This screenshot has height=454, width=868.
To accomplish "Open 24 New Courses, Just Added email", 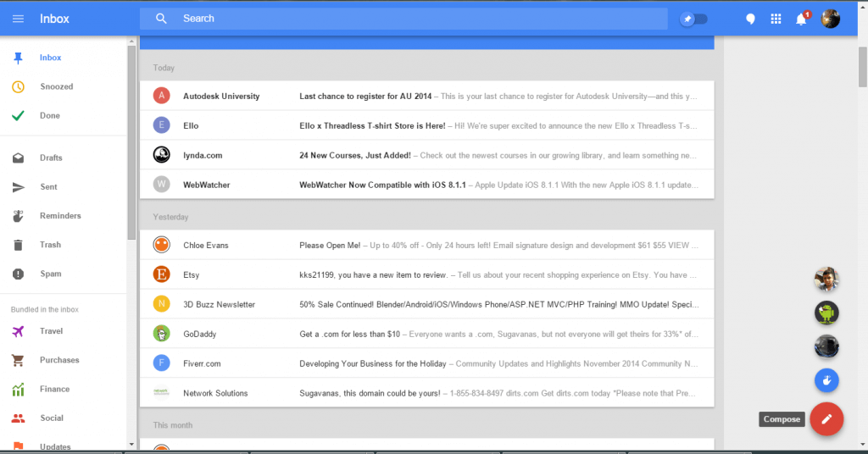I will point(427,155).
